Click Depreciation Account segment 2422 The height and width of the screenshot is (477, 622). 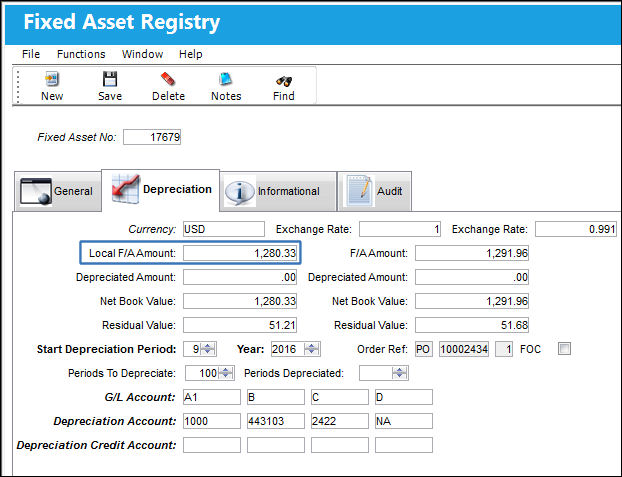tap(340, 421)
